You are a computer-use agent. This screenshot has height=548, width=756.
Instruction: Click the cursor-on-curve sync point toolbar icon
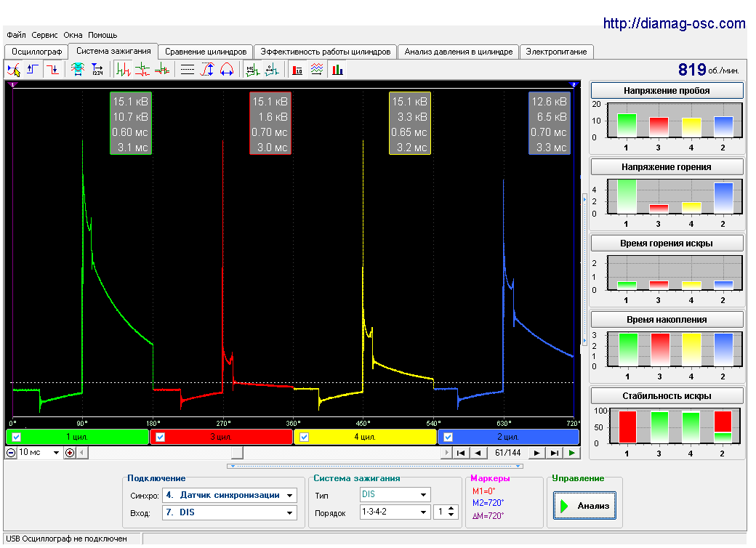coord(14,70)
